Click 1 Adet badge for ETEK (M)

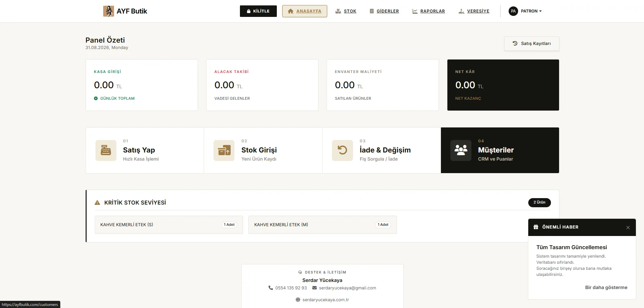(x=383, y=225)
